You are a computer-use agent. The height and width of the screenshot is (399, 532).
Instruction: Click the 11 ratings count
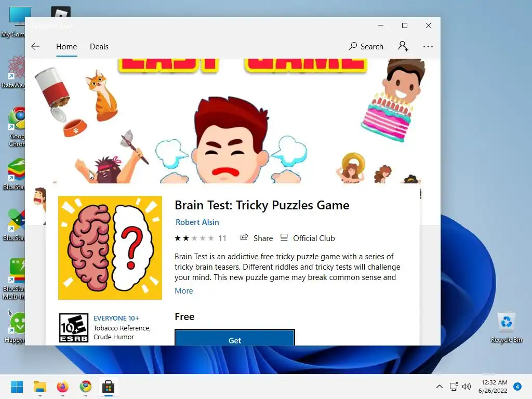222,238
